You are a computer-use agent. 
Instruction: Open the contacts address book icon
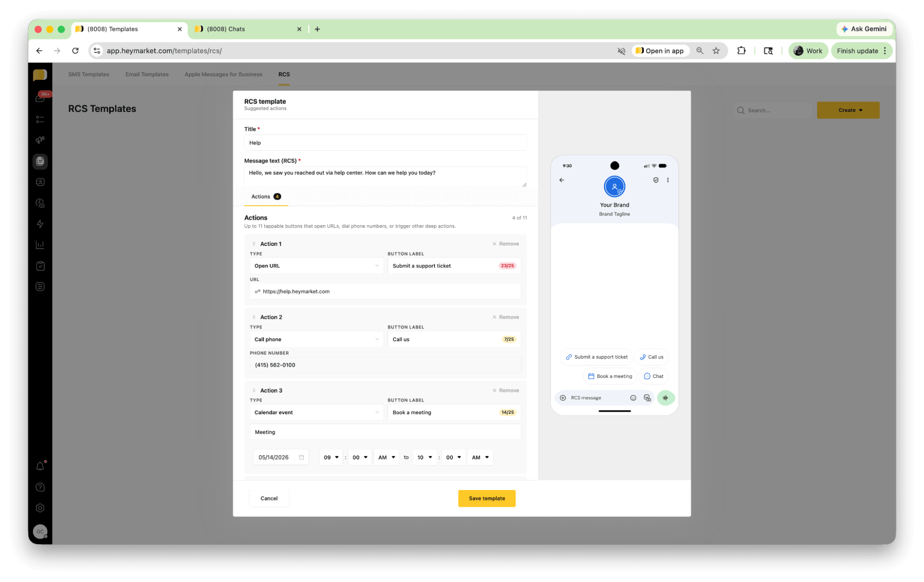pos(40,182)
